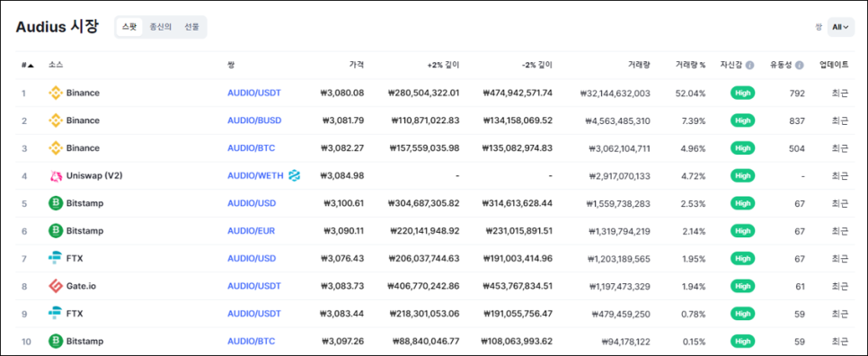Click the Audius 시장 heading
This screenshot has height=356, width=868.
coord(57,27)
